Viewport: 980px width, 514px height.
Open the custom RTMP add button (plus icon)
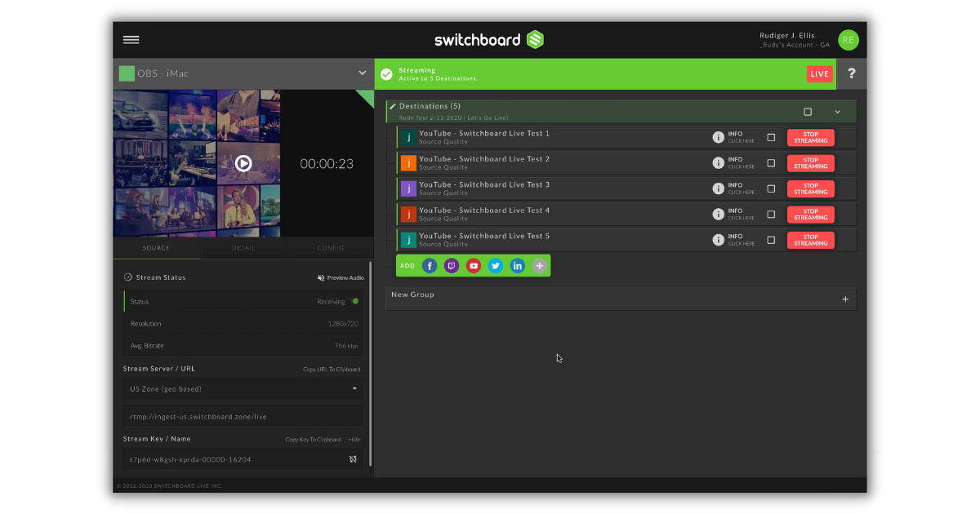click(x=540, y=265)
